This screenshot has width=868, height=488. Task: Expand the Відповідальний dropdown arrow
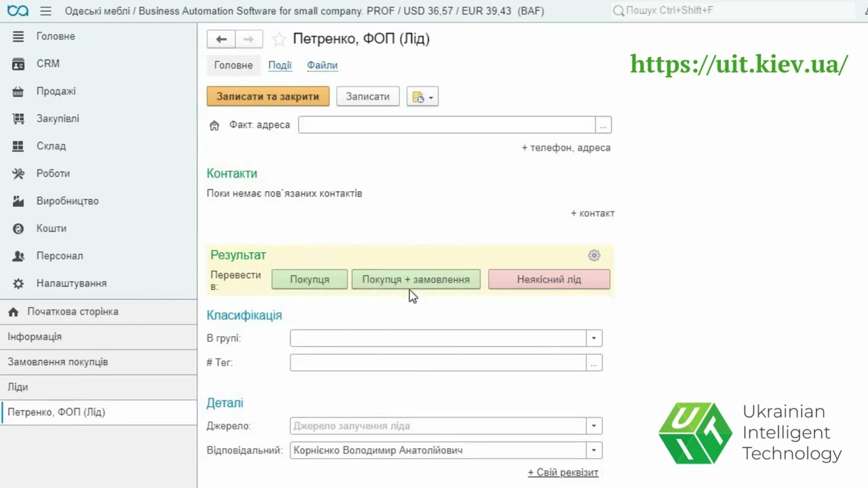[594, 450]
